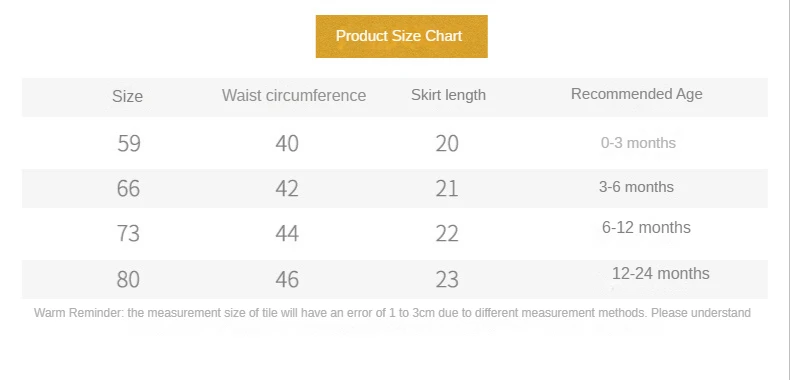Select size 80 cell
The height and width of the screenshot is (380, 790).
(x=128, y=279)
